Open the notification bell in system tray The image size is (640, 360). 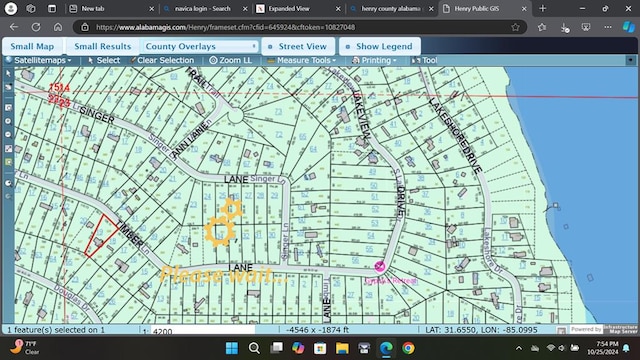(626, 348)
